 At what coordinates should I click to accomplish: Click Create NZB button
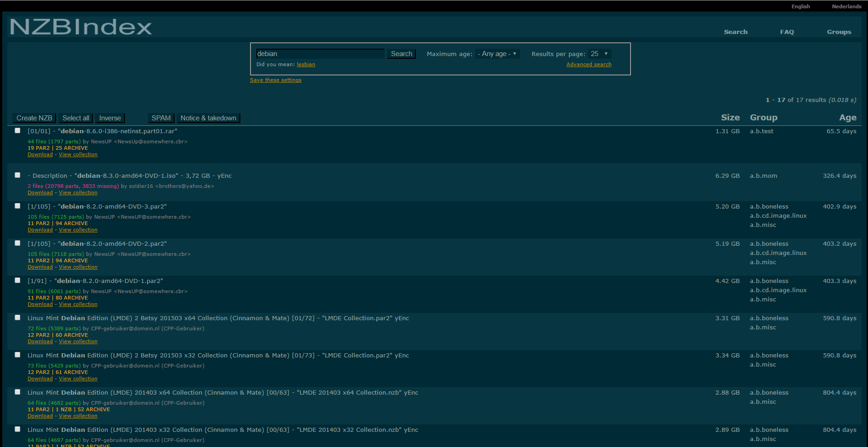34,118
